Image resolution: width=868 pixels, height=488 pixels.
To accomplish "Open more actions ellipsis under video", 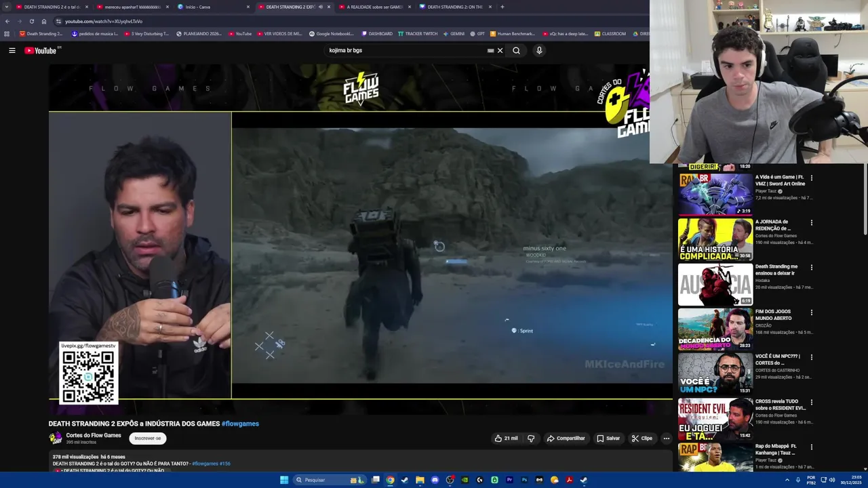I will 666,439.
